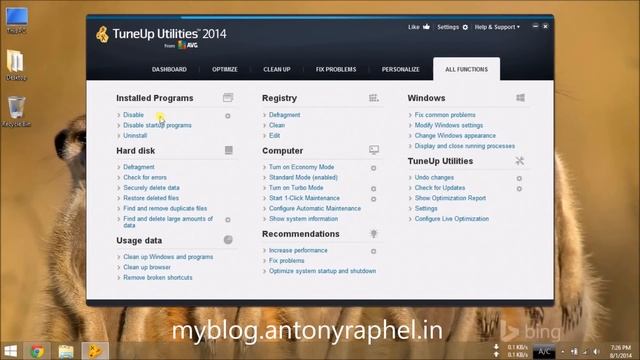Click Find and remove duplicate files
This screenshot has width=640, height=360.
coord(165,208)
